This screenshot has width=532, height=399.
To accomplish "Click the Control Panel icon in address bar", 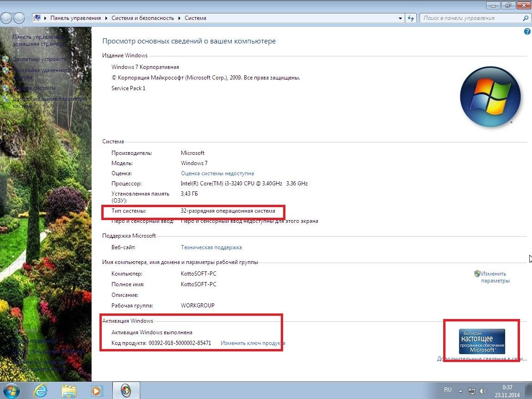I will [37, 18].
